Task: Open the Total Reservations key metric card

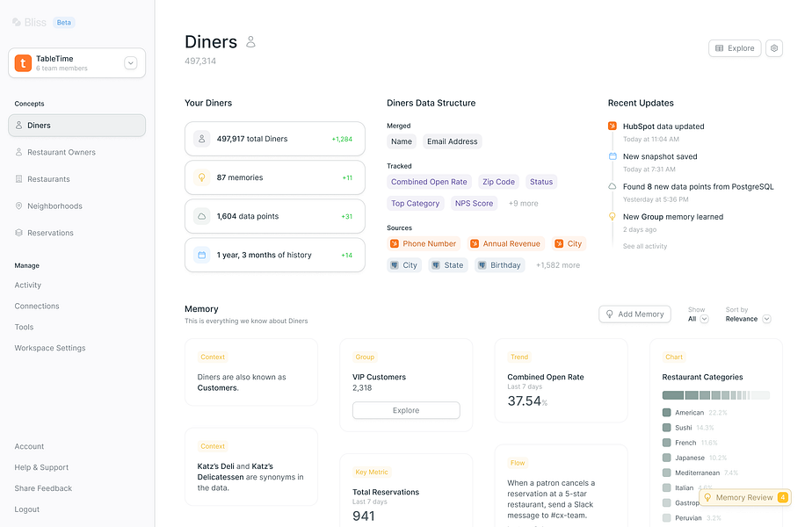Action: [x=406, y=491]
